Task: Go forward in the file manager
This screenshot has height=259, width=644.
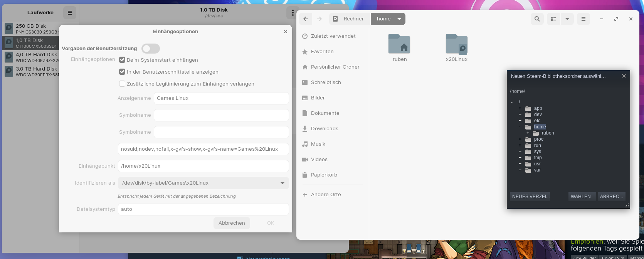Action: [x=319, y=19]
